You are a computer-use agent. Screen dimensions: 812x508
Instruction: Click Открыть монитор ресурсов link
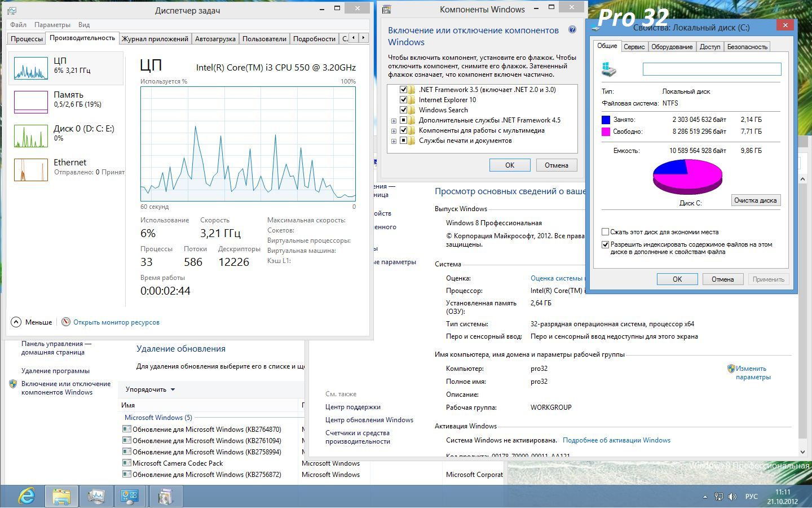[116, 322]
